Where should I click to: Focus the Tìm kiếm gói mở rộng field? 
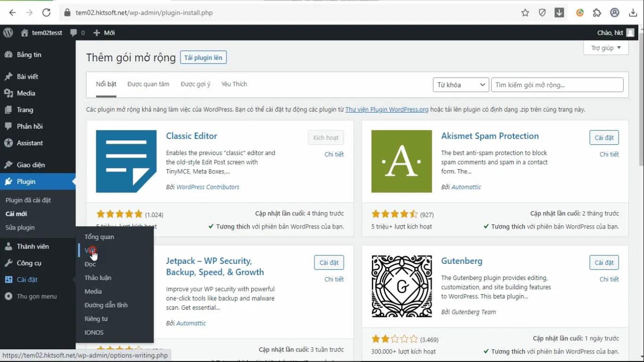[557, 85]
